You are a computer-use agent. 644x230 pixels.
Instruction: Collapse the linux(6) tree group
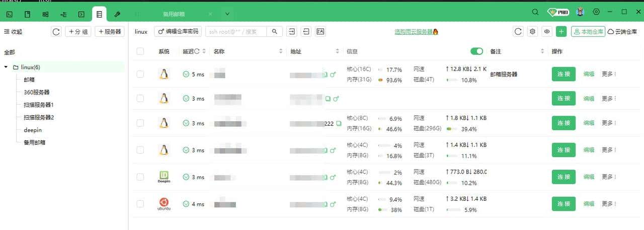tap(6, 67)
